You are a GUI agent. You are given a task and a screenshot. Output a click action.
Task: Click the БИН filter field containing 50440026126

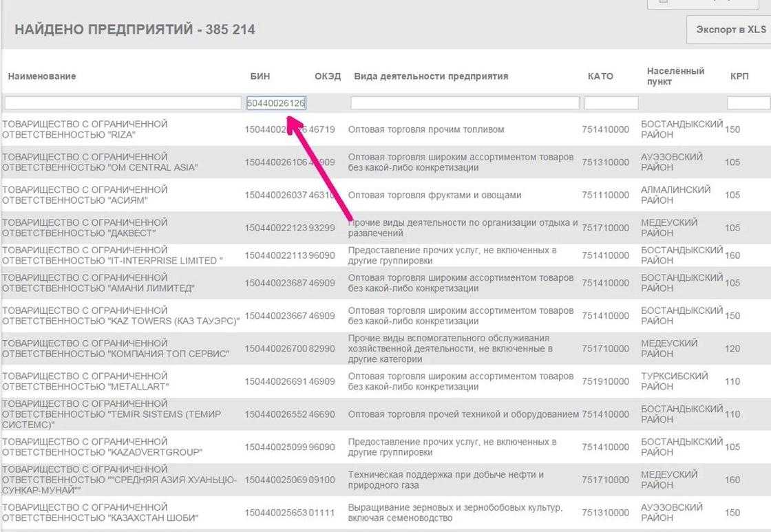tap(276, 103)
